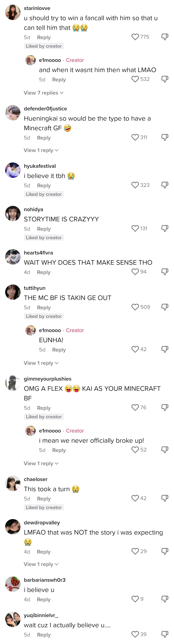Expand View 7 replies under starinlovve
The width and height of the screenshot is (174, 644).
pyautogui.click(x=43, y=93)
